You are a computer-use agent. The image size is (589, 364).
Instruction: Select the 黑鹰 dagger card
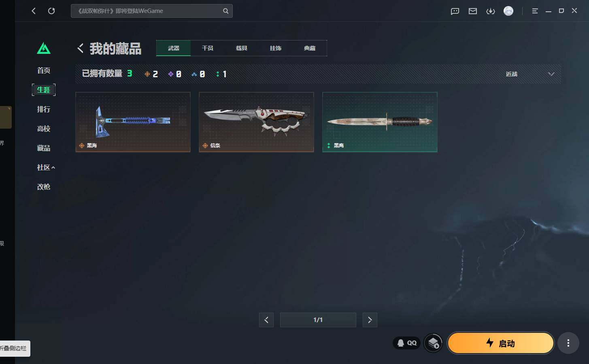pos(380,122)
